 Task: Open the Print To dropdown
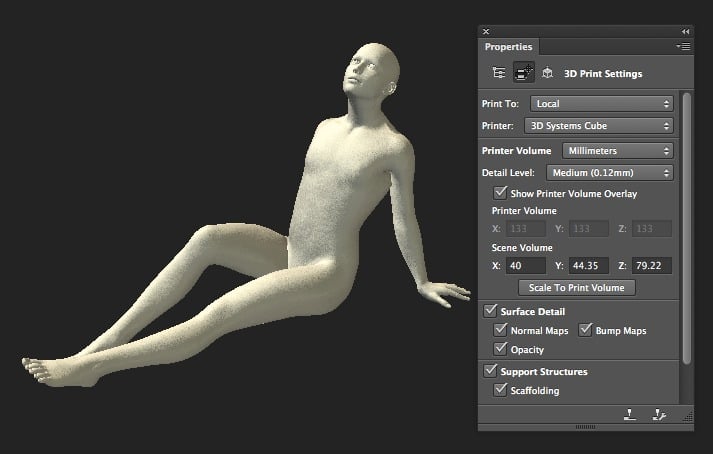pos(601,103)
